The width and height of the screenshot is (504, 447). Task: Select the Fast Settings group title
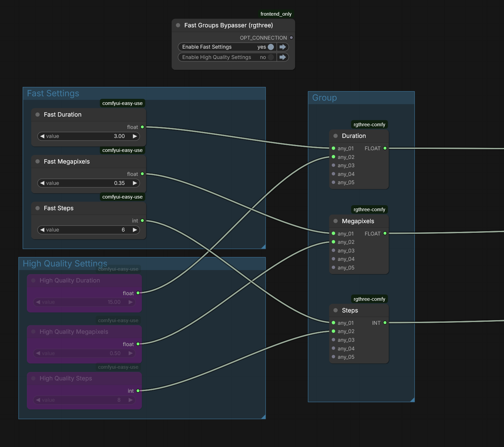pyautogui.click(x=53, y=94)
